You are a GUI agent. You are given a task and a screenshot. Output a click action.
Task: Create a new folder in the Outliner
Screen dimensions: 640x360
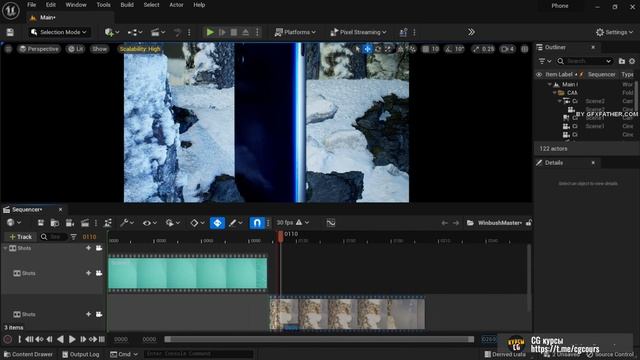(x=622, y=61)
